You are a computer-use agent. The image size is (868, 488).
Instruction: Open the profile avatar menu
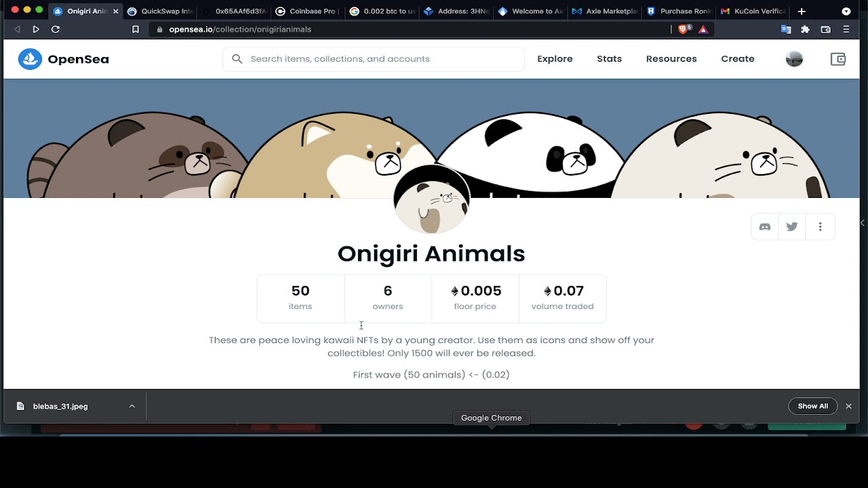click(x=794, y=59)
